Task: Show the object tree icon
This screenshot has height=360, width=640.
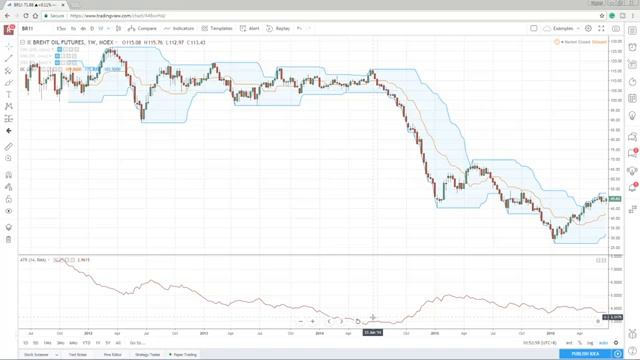Action: pos(9,227)
